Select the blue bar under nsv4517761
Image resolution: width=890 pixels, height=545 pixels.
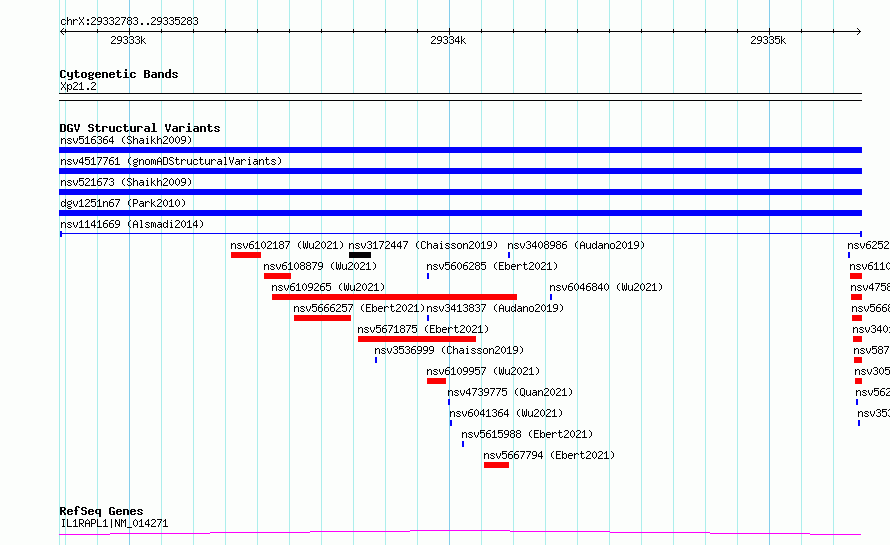coord(460,171)
